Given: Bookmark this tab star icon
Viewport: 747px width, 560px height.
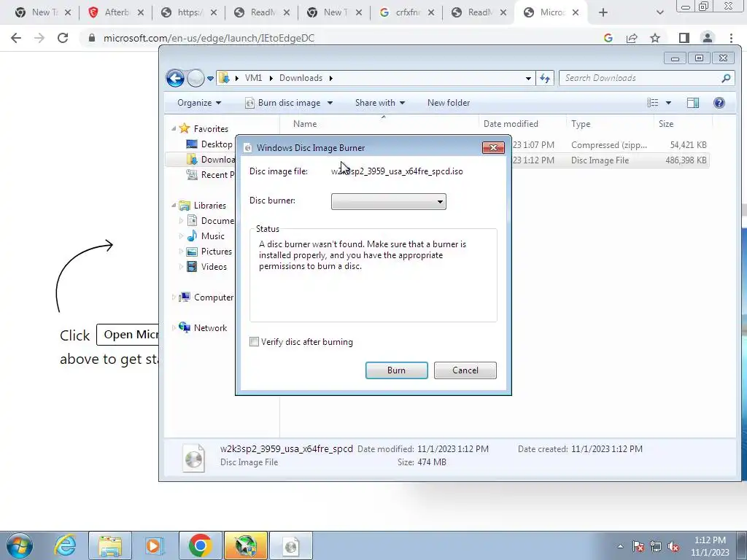Looking at the screenshot, I should [655, 38].
